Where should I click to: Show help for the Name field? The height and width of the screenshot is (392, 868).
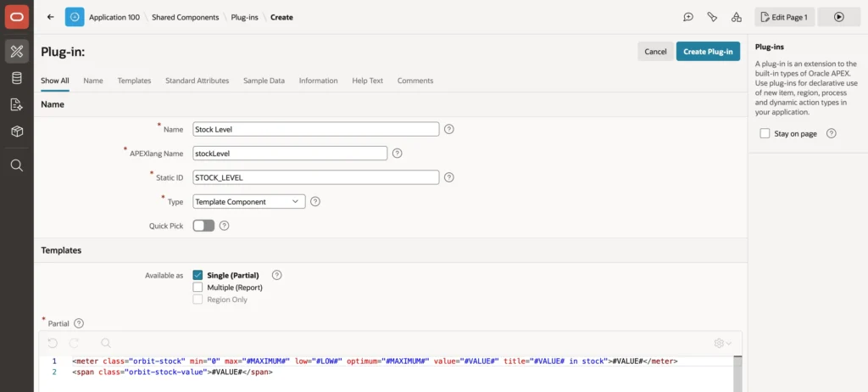(x=449, y=129)
